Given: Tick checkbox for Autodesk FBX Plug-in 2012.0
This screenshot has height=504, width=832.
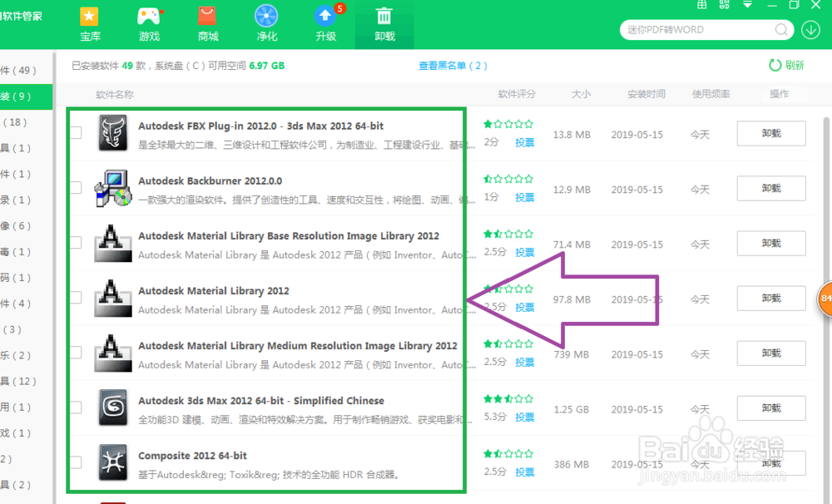Looking at the screenshot, I should point(77,132).
